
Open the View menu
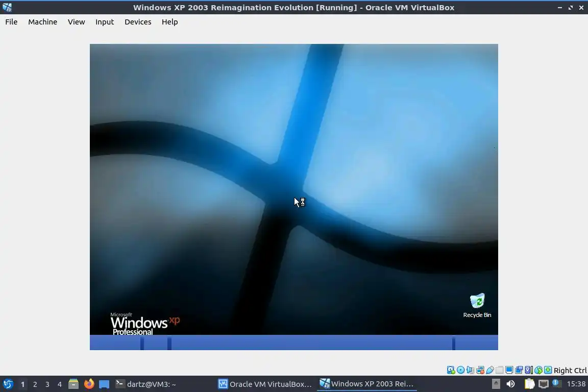tap(76, 22)
